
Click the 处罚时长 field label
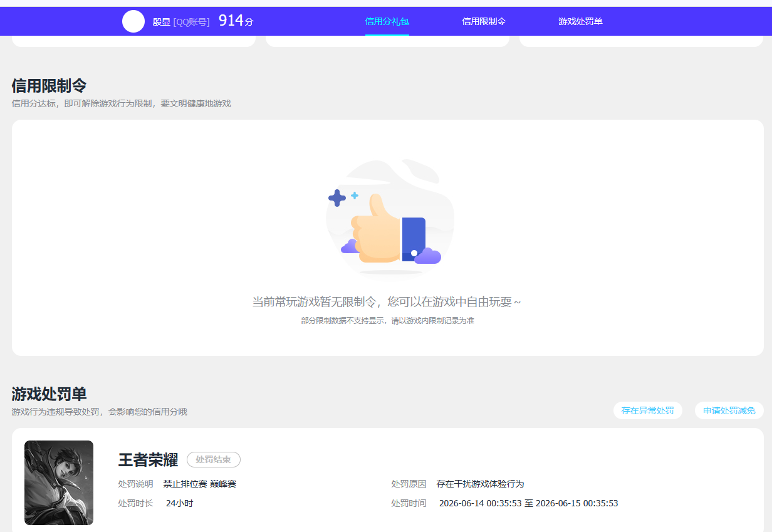(x=135, y=503)
